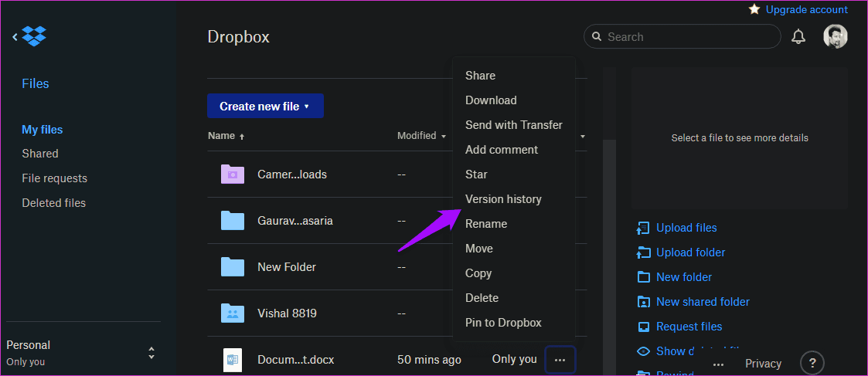Screen dimensions: 868x376
Task: Click the New shared folder link
Action: (x=703, y=302)
